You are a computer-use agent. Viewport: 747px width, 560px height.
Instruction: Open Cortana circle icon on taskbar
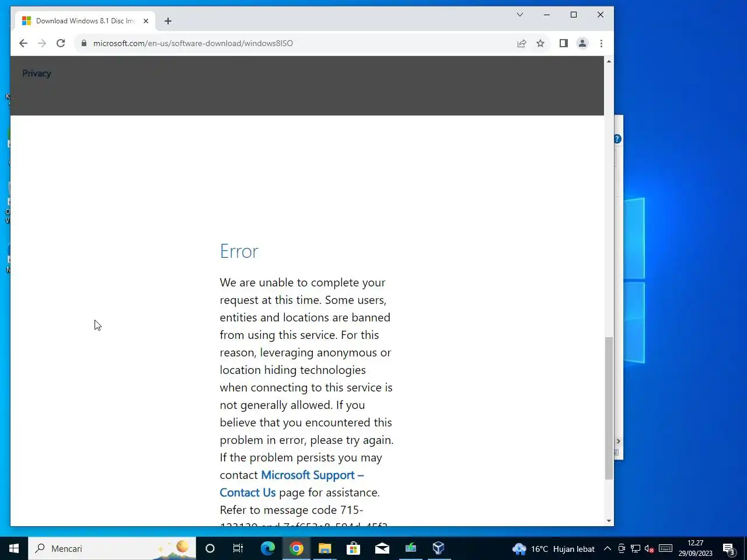click(x=210, y=548)
